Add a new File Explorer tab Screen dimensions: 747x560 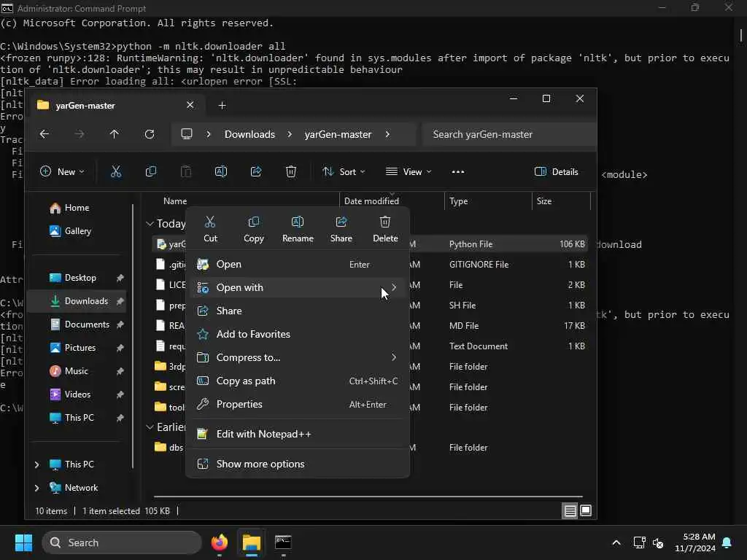pos(222,105)
